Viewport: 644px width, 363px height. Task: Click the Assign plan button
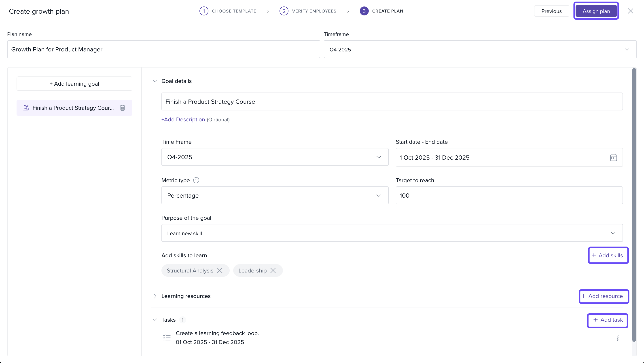pyautogui.click(x=596, y=11)
